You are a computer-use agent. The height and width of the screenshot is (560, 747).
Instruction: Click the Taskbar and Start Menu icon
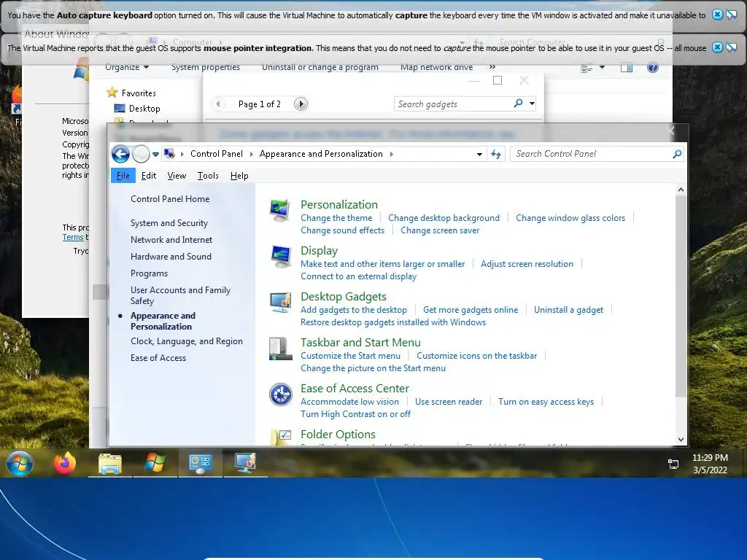(x=280, y=349)
